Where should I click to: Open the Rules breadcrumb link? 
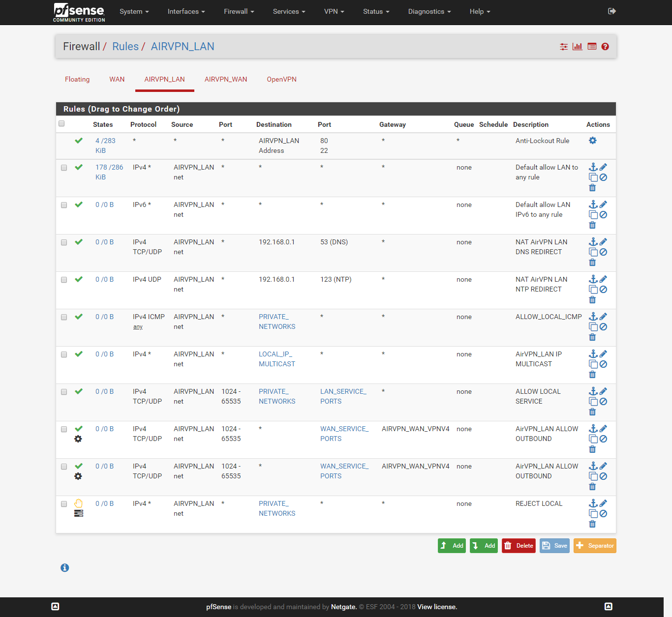(x=125, y=47)
